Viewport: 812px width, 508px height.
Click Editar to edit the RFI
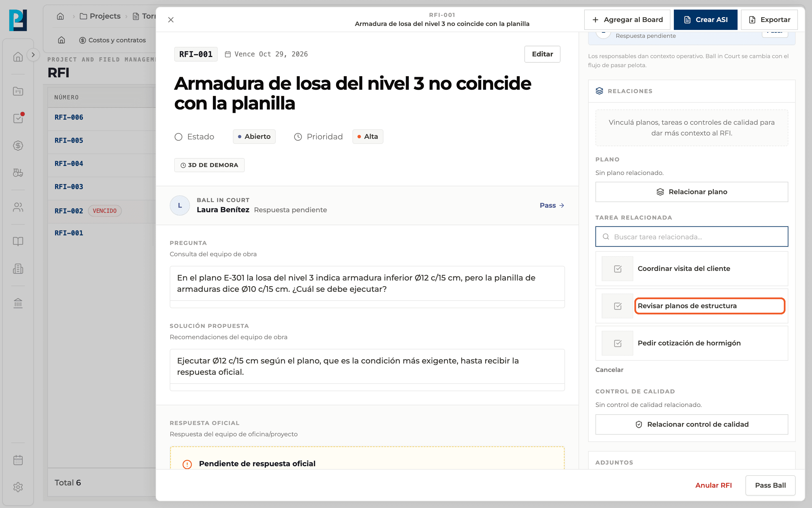coord(542,54)
